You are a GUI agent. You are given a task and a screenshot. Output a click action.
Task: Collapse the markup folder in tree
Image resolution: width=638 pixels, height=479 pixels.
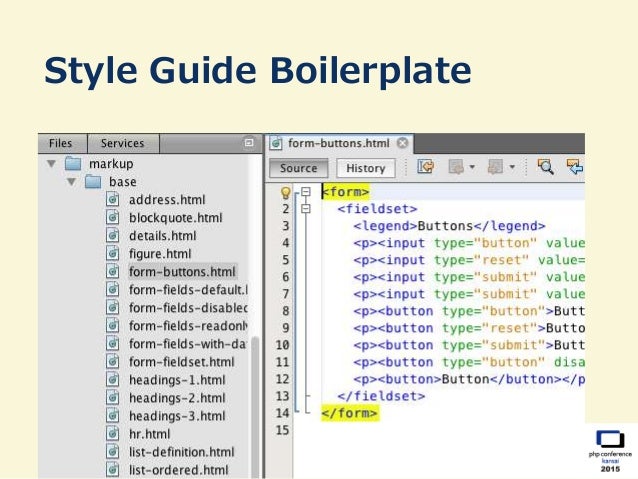click(50, 164)
